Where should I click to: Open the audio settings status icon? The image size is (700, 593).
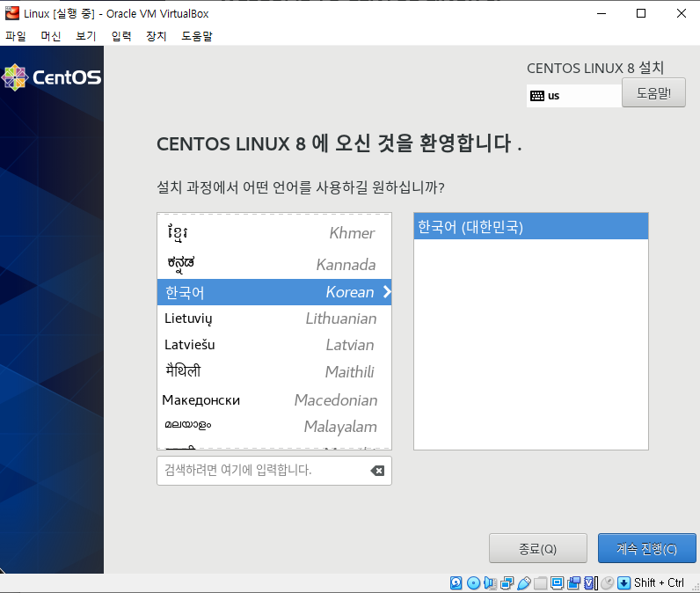click(x=490, y=582)
